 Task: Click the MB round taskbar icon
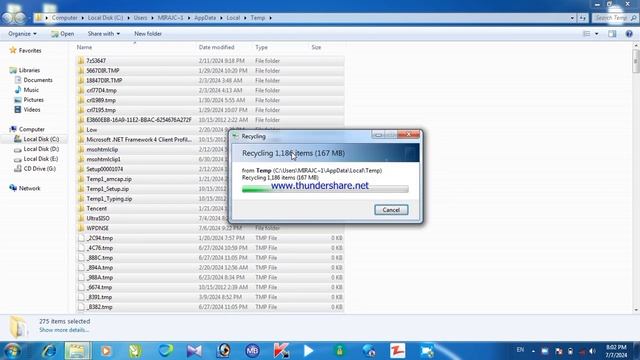click(x=252, y=351)
